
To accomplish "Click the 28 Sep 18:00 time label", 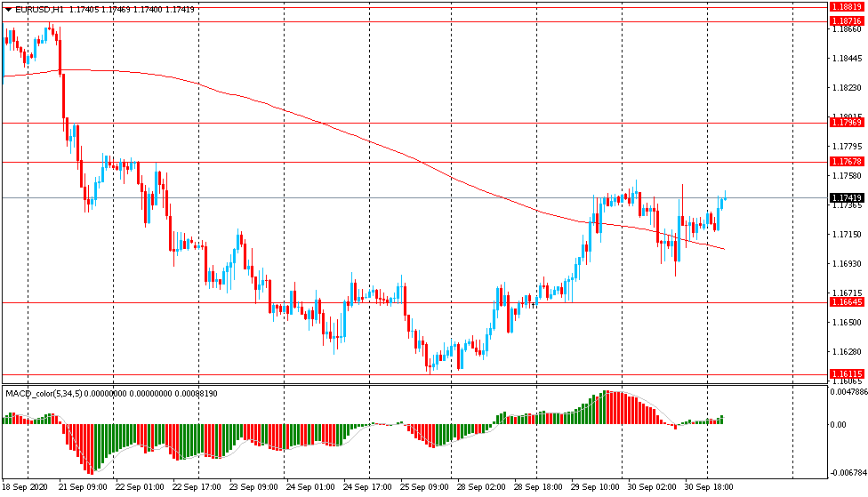I will (538, 487).
